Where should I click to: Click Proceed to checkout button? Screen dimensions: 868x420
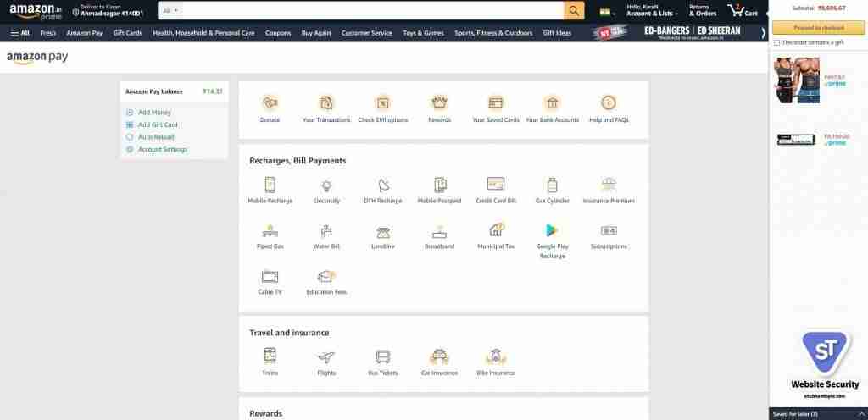818,28
